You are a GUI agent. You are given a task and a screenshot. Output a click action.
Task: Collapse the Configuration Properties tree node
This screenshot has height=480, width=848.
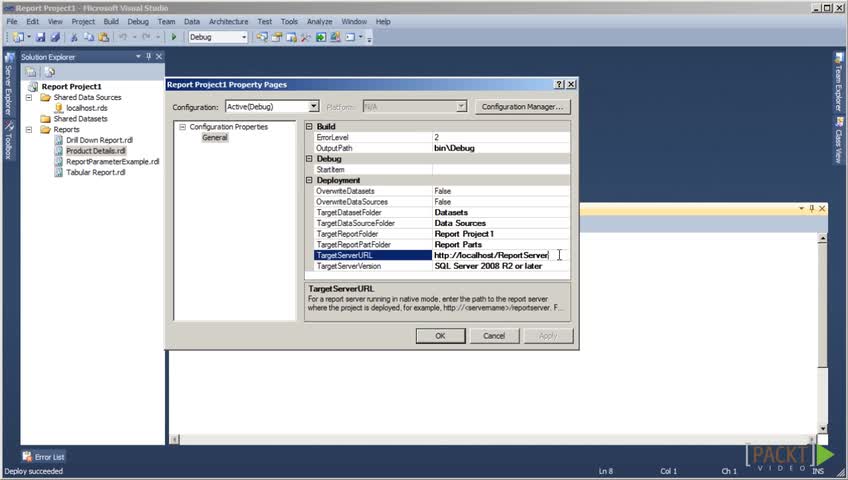pos(182,126)
